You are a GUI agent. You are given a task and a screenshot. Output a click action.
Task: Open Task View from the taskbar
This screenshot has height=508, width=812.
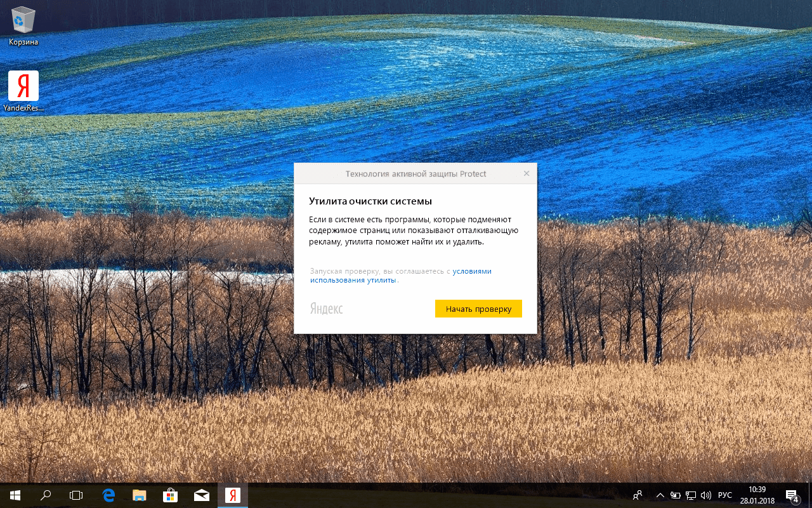76,495
